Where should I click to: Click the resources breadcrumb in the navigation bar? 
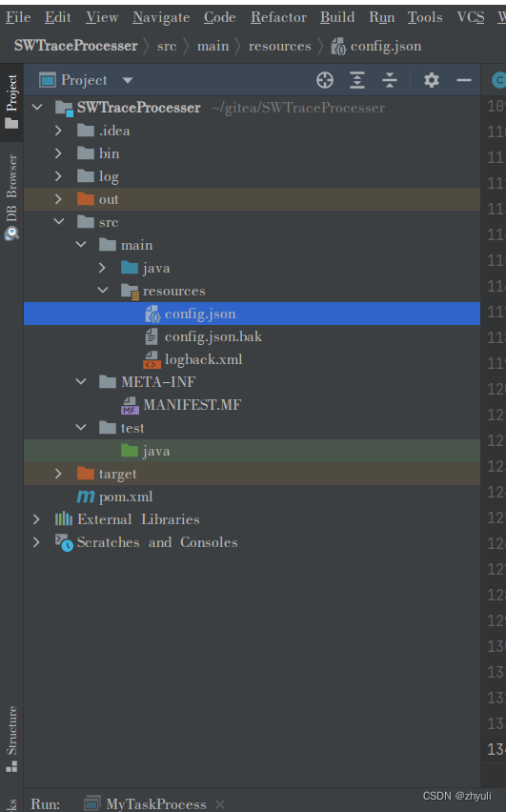[279, 46]
